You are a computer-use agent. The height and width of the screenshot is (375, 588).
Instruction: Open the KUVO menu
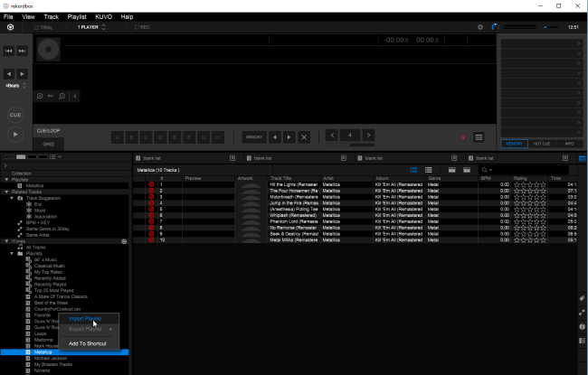pos(103,17)
